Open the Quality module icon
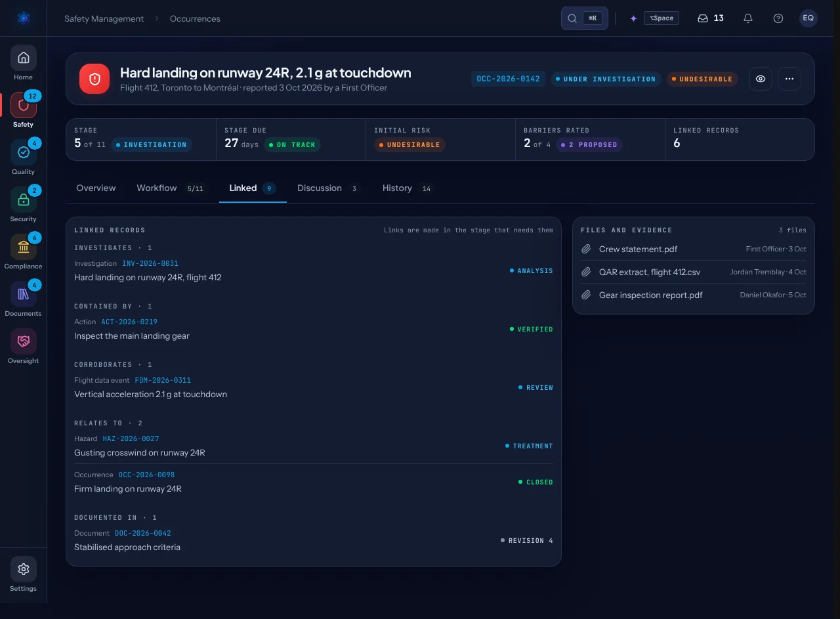Image resolution: width=840 pixels, height=619 pixels. click(23, 152)
